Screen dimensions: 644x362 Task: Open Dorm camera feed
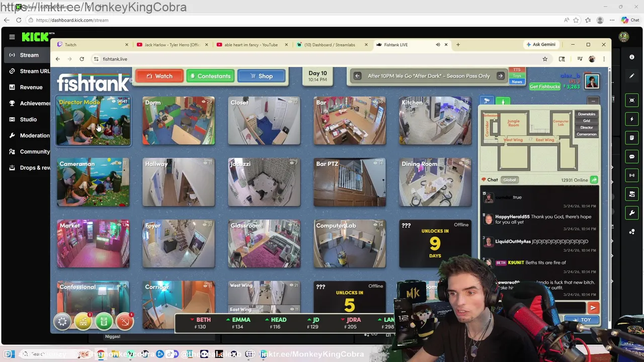tap(179, 121)
